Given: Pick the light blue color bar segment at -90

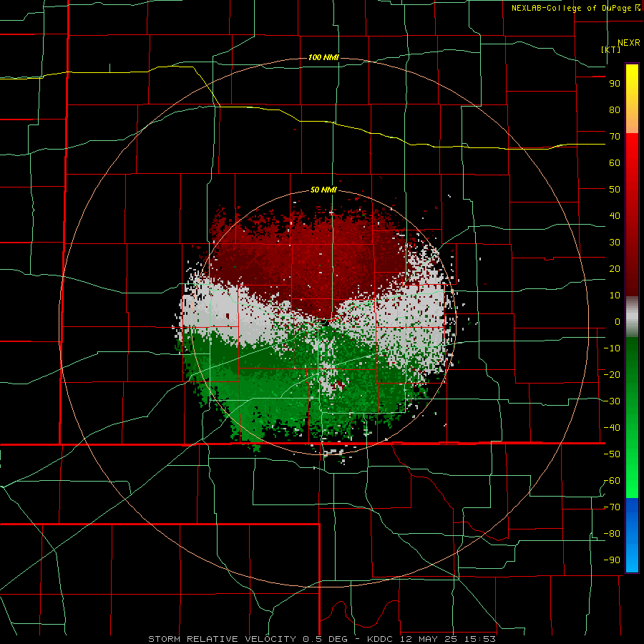Looking at the screenshot, I should [632, 560].
